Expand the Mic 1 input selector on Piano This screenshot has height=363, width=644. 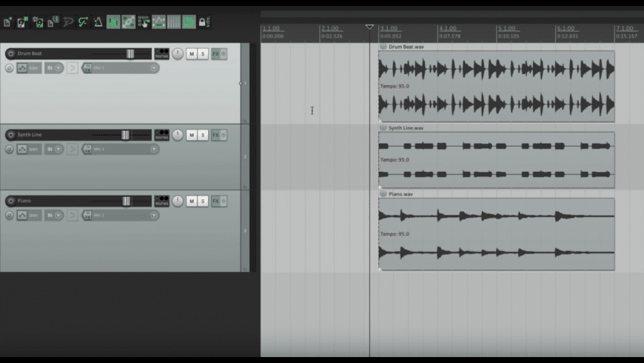point(121,216)
